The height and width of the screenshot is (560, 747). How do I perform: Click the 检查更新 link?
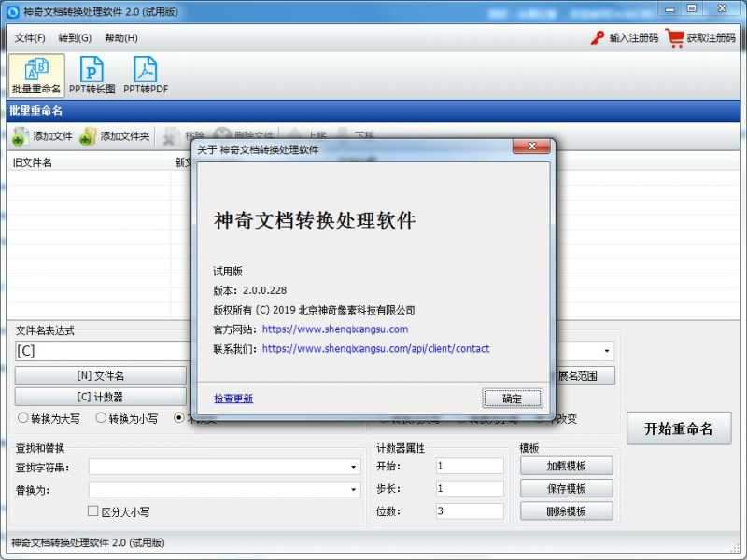point(233,398)
